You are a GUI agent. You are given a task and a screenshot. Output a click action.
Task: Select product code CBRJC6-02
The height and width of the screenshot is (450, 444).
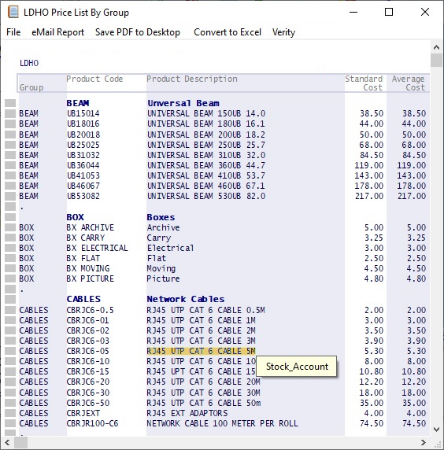coord(88,331)
